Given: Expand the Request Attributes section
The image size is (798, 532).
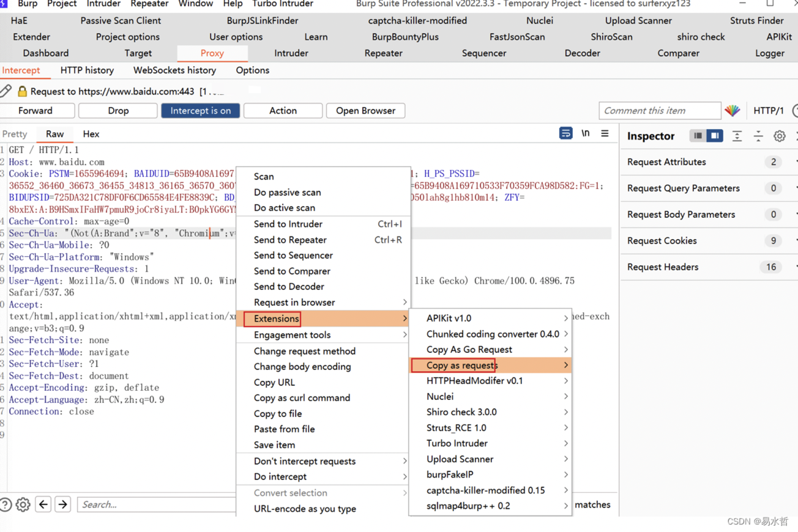Looking at the screenshot, I should [709, 162].
